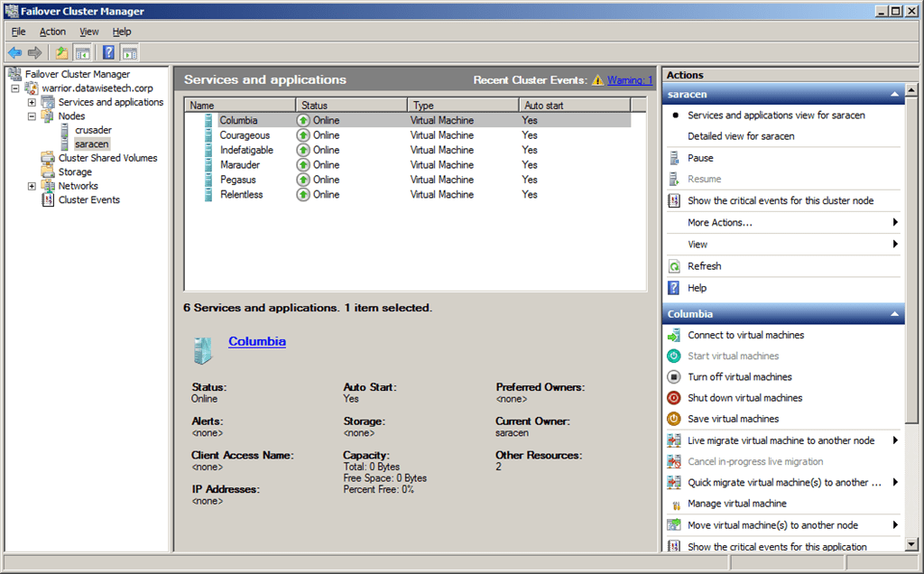Screen dimensions: 924x574
Task: Click the Connect to virtual machines icon
Action: (x=673, y=336)
